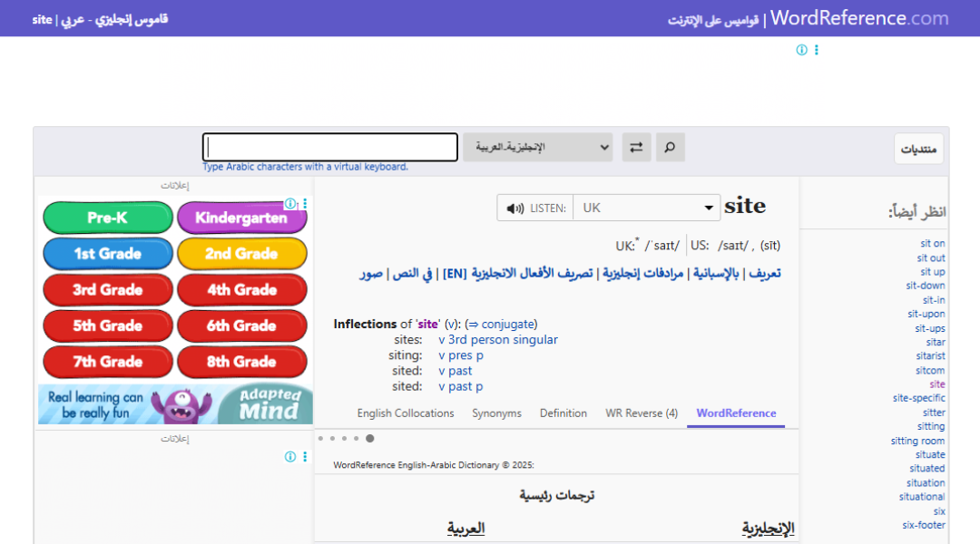
Task: Open 'sit-upon' in the see-also list
Action: [926, 314]
